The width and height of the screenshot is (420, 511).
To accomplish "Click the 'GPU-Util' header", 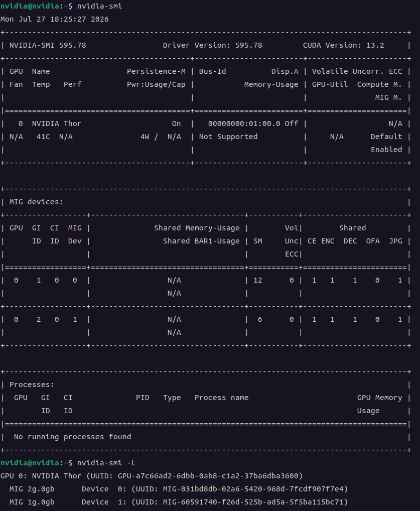I will click(x=330, y=84).
